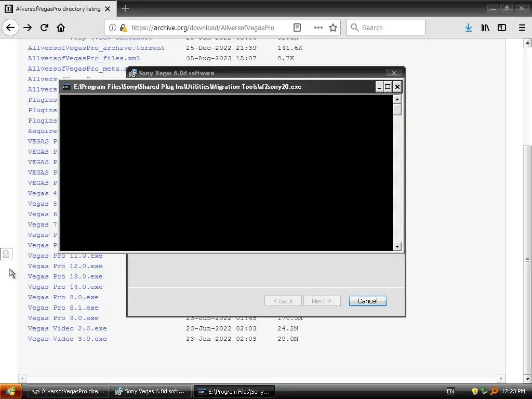532x399 pixels.
Task: Click browser page scrollbar up arrow
Action: coord(527,43)
